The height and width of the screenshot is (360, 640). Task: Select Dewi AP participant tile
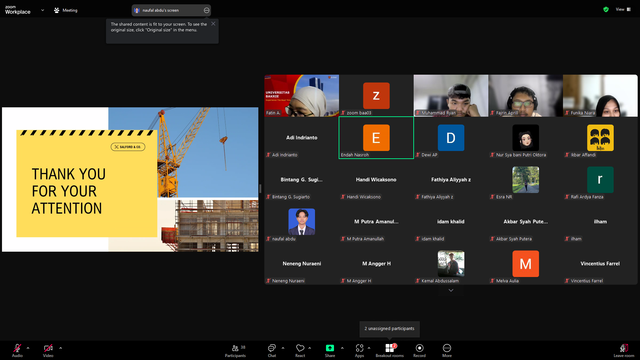pyautogui.click(x=451, y=138)
